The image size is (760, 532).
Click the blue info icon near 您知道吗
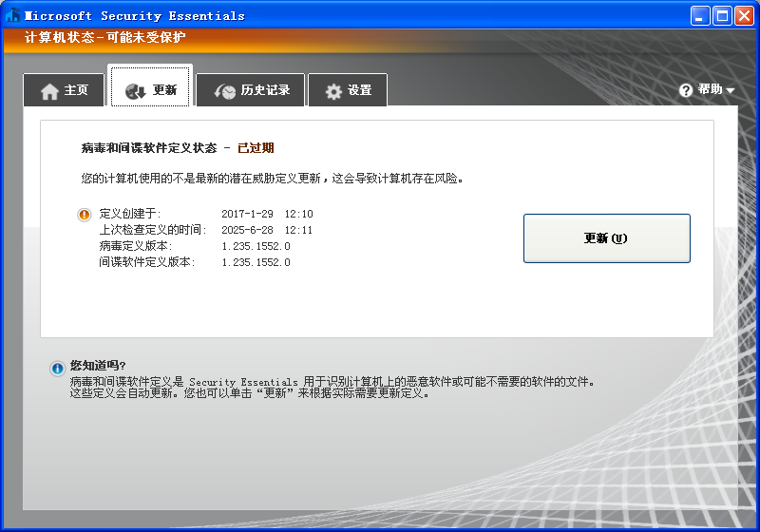coord(57,369)
